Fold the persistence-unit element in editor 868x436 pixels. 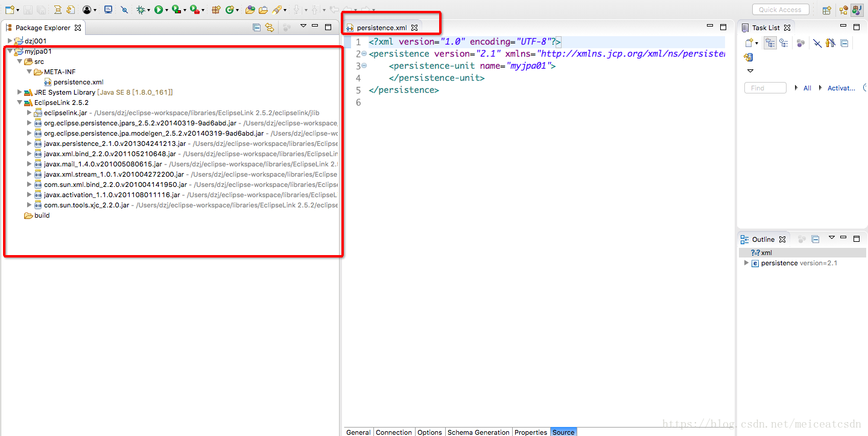pos(364,66)
